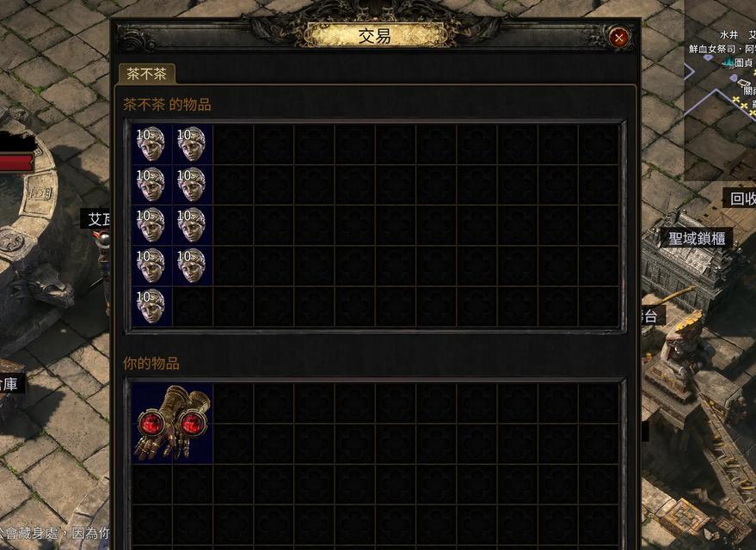Click the second-row left mask currency stack
The image size is (756, 550).
pos(151,185)
